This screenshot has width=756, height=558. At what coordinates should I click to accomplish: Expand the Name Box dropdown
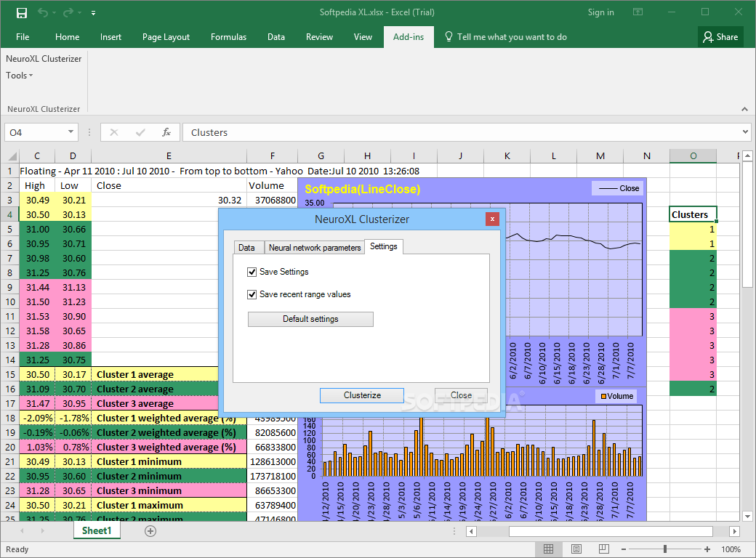click(71, 132)
